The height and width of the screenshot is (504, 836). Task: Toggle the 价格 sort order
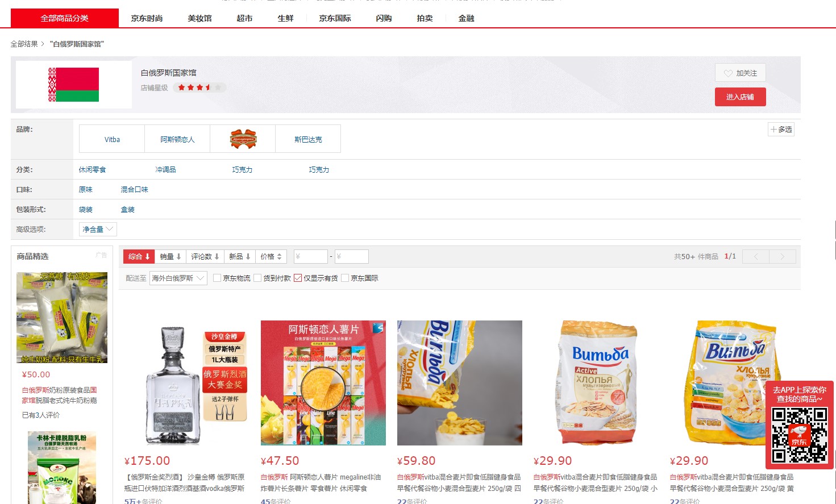pyautogui.click(x=271, y=257)
